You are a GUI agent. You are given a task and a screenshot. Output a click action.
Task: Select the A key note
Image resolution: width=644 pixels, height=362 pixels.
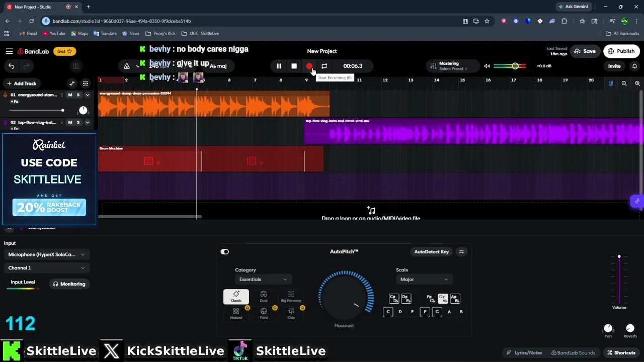[449, 312]
